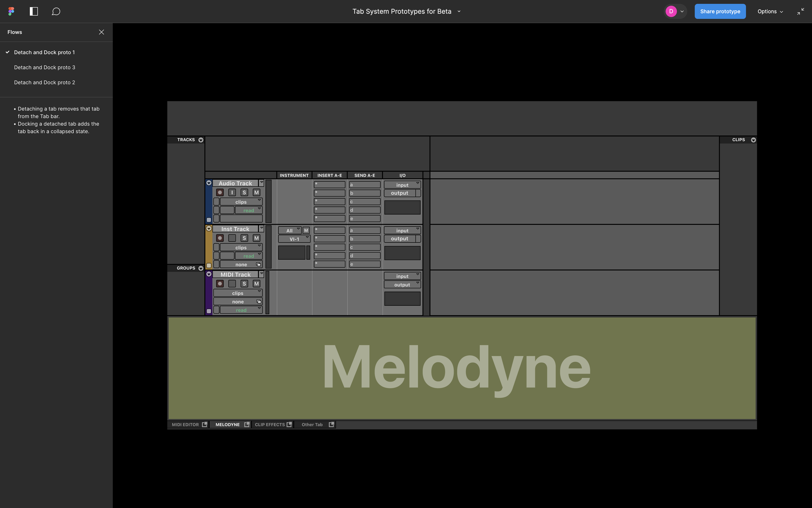Open Audio Track read automation dropdown
Image resolution: width=812 pixels, height=508 pixels.
click(x=249, y=211)
